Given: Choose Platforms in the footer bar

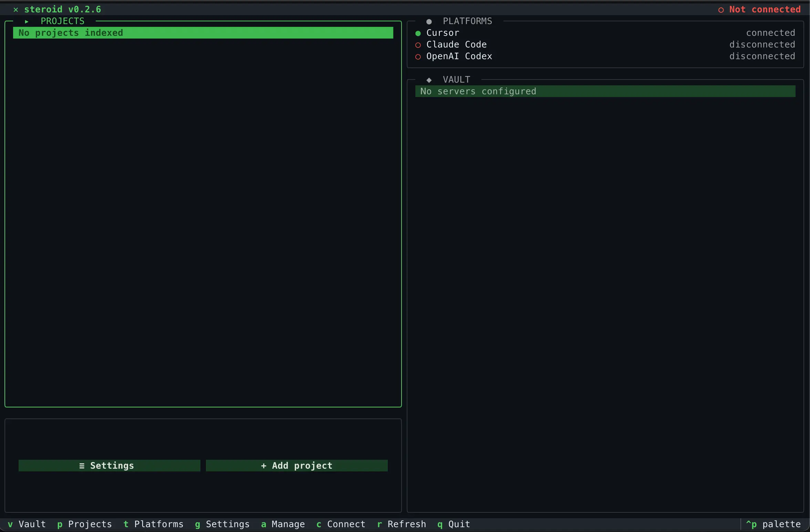Looking at the screenshot, I should point(154,524).
